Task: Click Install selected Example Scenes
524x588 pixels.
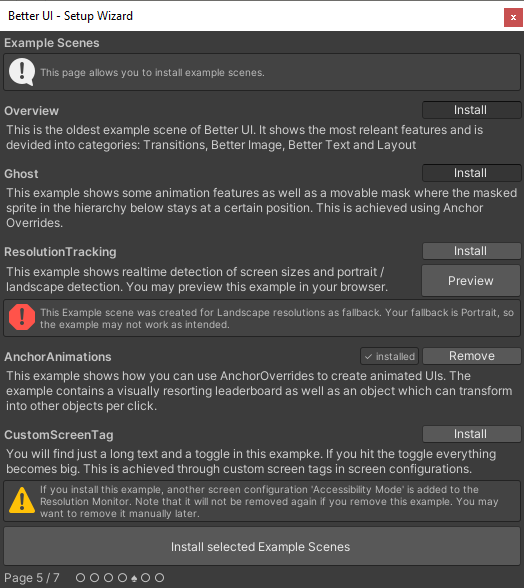Action: click(x=261, y=546)
